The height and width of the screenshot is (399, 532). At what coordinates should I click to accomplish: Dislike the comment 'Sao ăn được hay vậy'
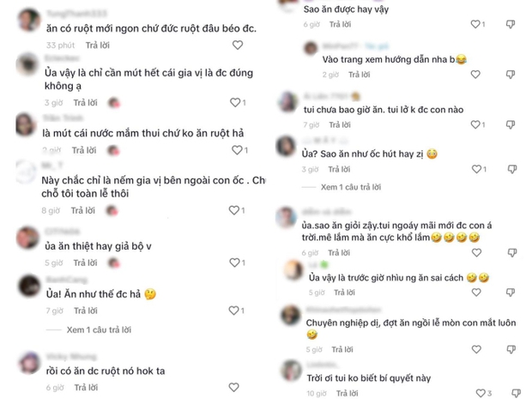point(511,24)
